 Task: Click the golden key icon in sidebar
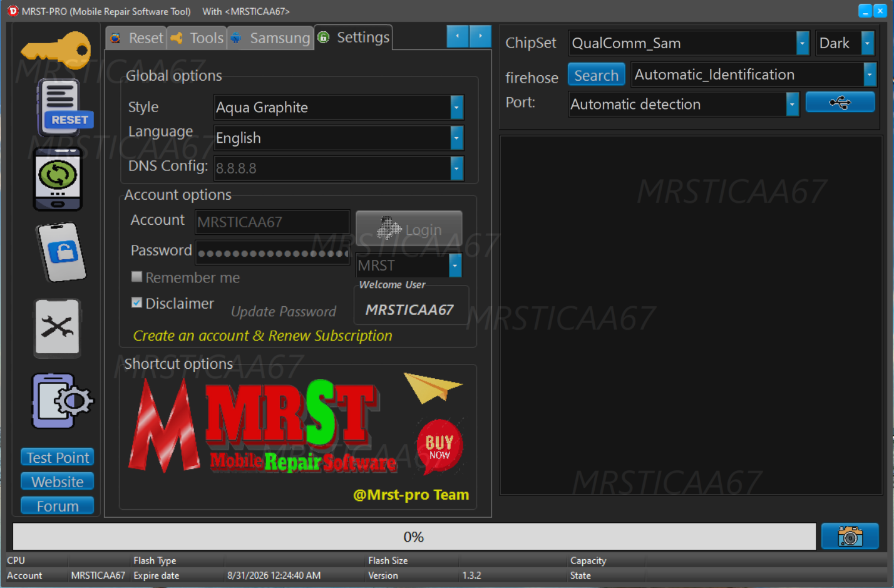56,49
